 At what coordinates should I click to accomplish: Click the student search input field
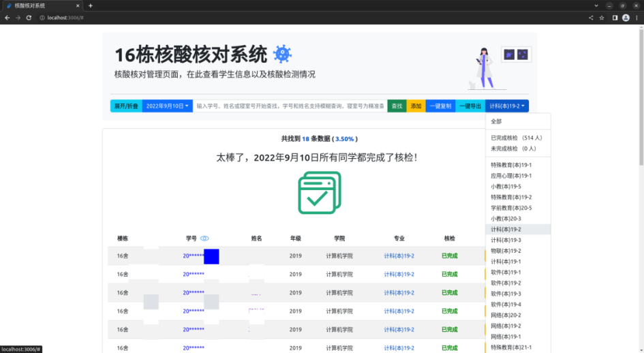[290, 106]
